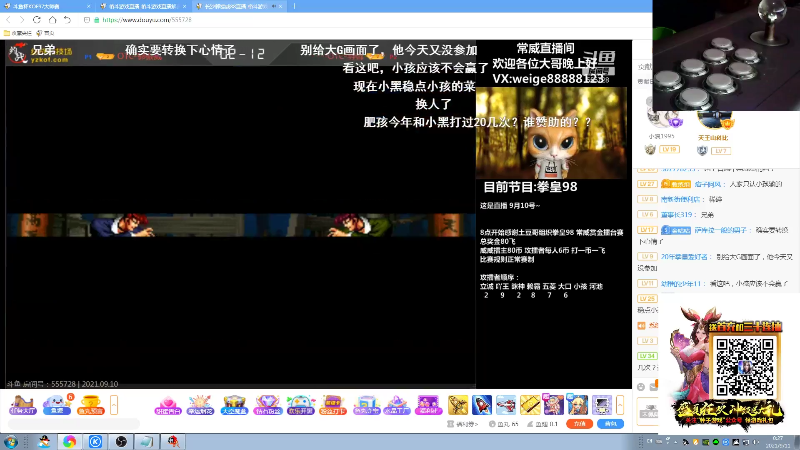Viewport: 800px width, 450px height.
Task: Open the bookmarks bar folder
Action: (17, 33)
